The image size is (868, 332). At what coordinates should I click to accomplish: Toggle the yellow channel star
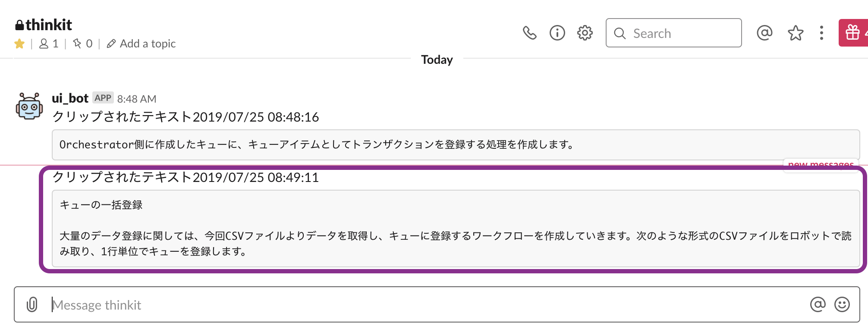pos(19,44)
